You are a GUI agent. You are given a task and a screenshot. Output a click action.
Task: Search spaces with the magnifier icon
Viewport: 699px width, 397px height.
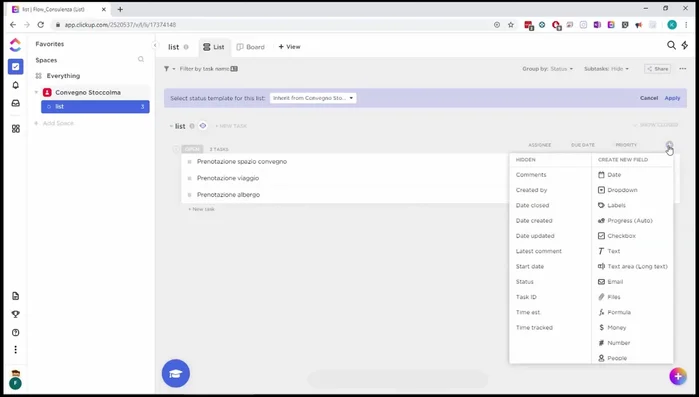[141, 59]
